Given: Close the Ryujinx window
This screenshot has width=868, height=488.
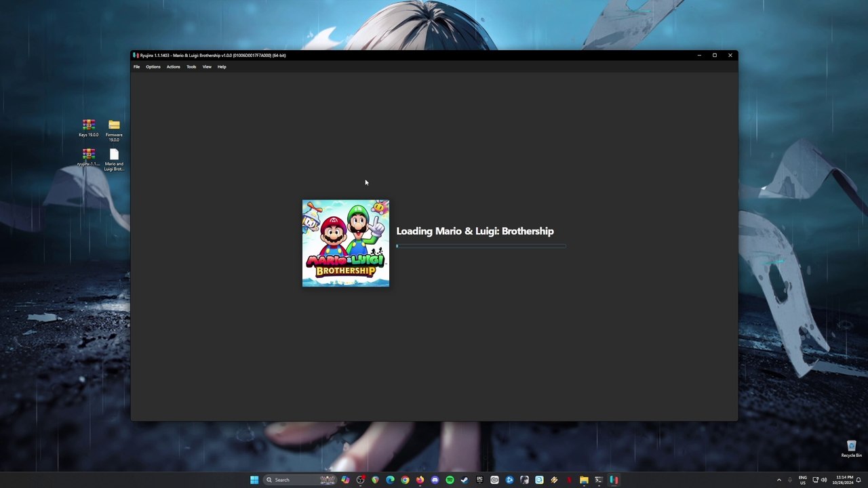Looking at the screenshot, I should tap(730, 56).
